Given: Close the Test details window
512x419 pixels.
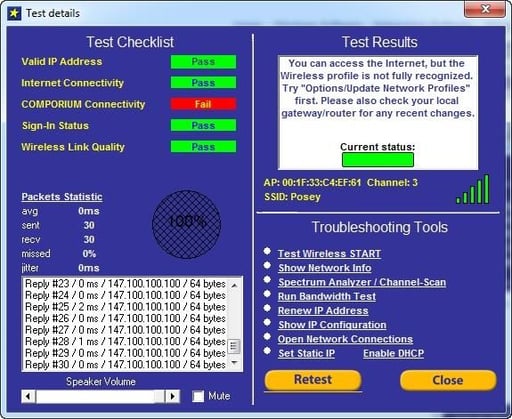Looking at the screenshot, I should [485, 9].
